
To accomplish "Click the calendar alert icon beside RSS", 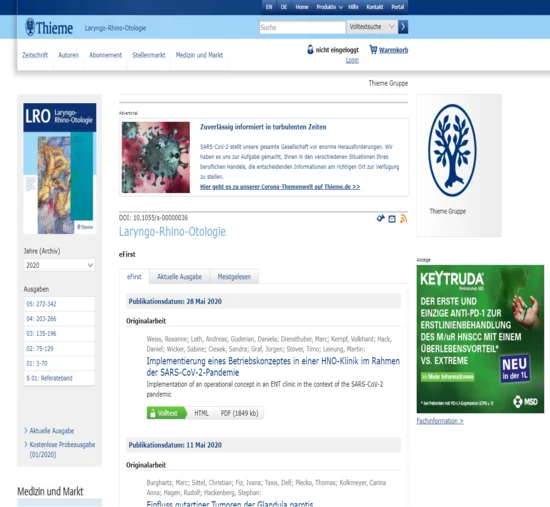I will tap(392, 219).
